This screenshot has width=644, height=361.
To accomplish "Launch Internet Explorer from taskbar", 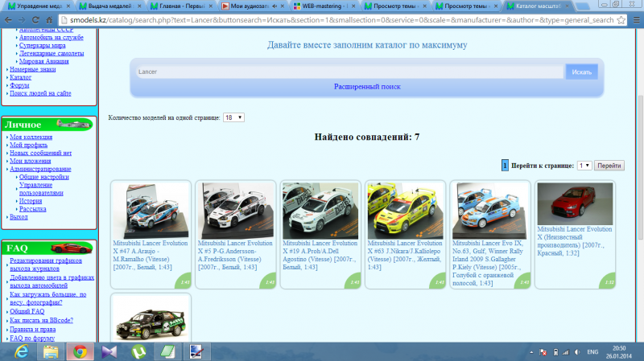I will coord(22,352).
